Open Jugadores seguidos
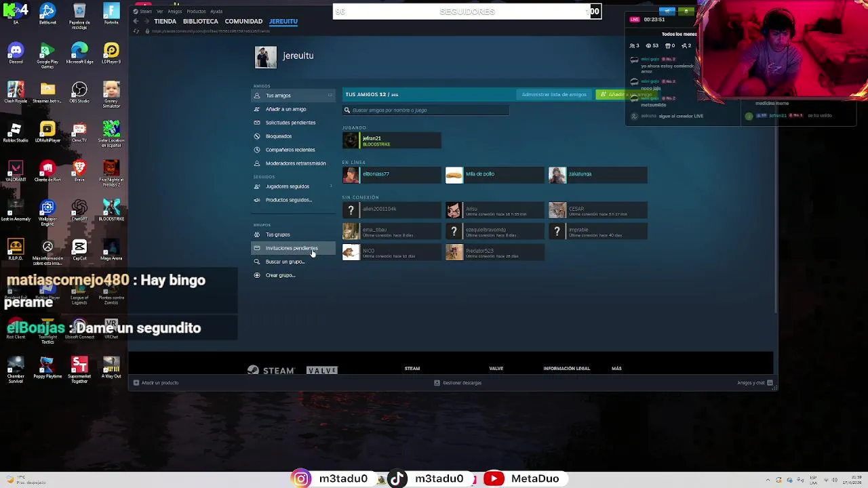 coord(293,186)
